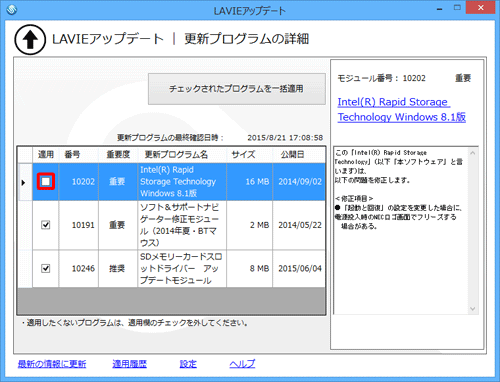Viewport: 500px width, 382px height.
Task: Click the row selector arrow beside 10202
Action: point(24,182)
